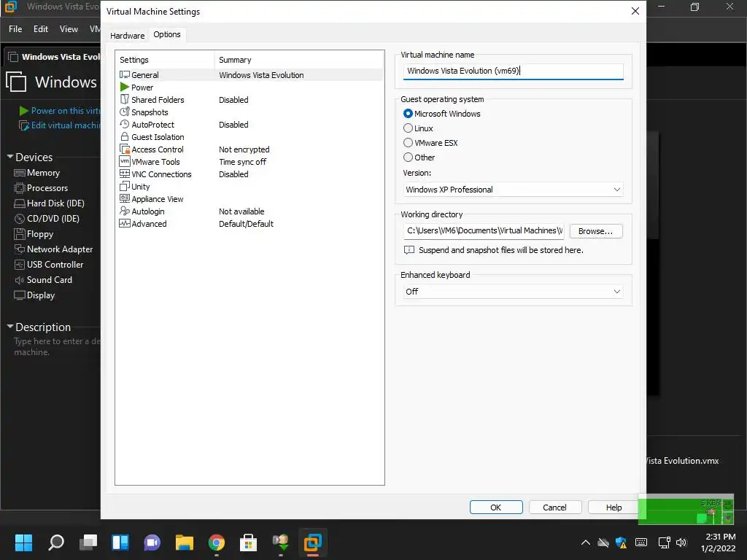Click Edit virtual machine settings link
The height and width of the screenshot is (560, 747).
coord(66,125)
